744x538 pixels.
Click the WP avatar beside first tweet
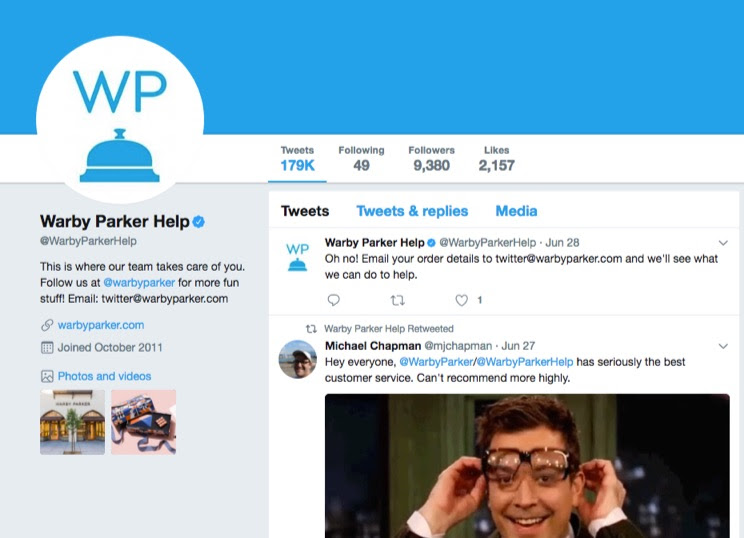click(298, 257)
